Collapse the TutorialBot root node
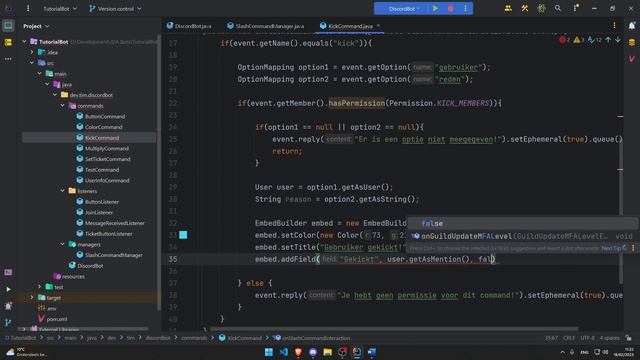This screenshot has height=360, width=640. (24, 42)
